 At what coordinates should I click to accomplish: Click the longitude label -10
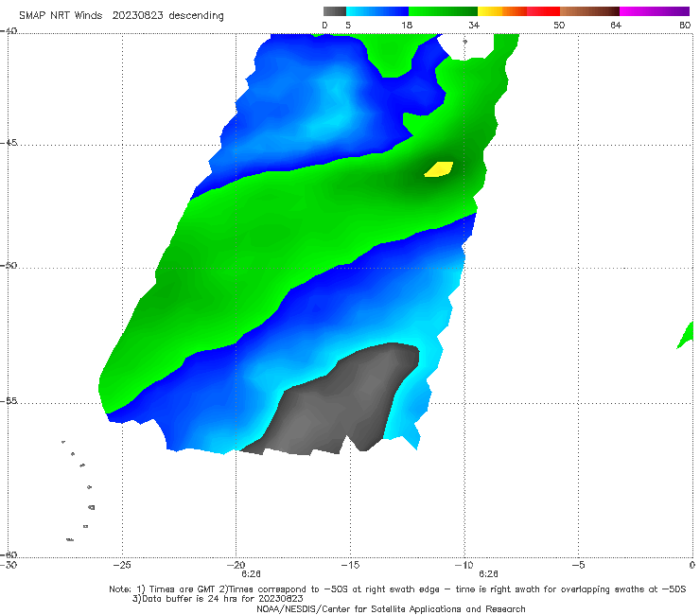pos(464,565)
